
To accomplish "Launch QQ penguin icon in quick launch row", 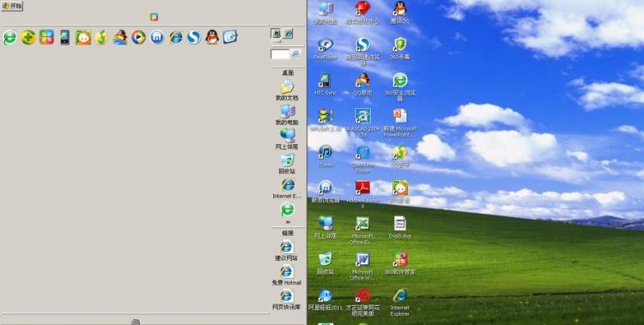I will click(212, 38).
